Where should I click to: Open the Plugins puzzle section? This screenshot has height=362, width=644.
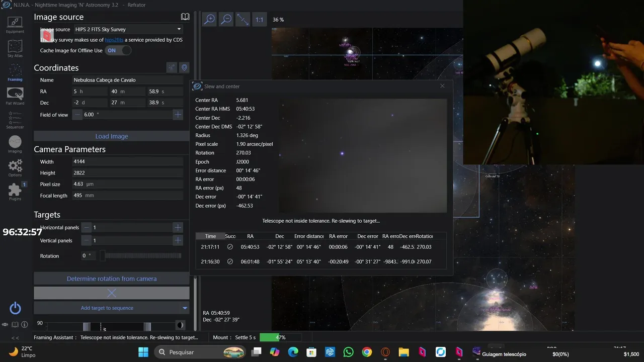[x=15, y=192]
